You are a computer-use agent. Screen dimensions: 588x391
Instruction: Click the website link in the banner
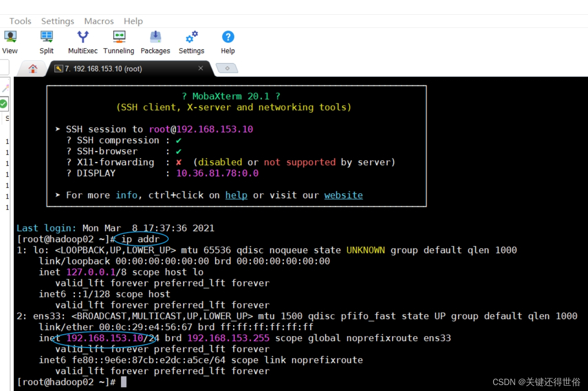[x=344, y=195]
